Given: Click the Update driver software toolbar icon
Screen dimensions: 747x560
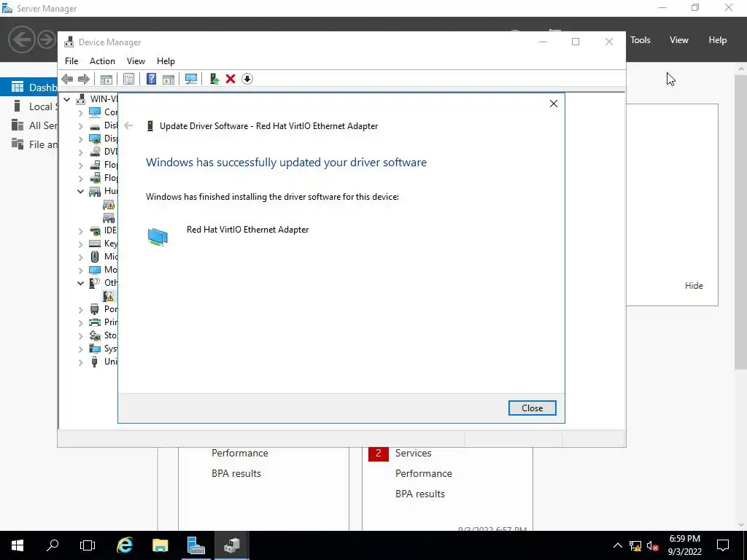Looking at the screenshot, I should [x=214, y=79].
